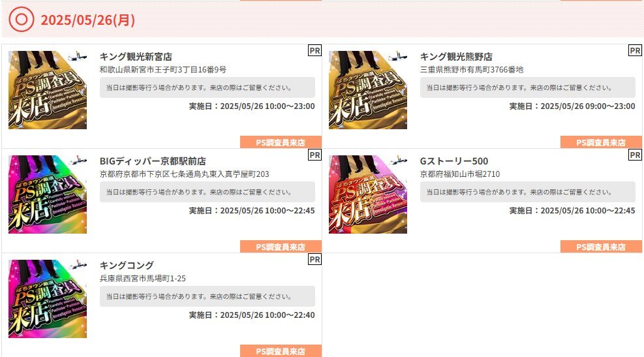The height and width of the screenshot is (357, 644).
Task: Click PR badge on キング観光熊野店 card
Action: click(x=635, y=50)
